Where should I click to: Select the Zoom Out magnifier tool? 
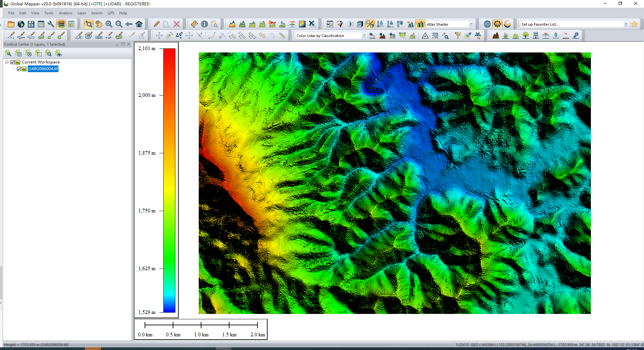[119, 24]
